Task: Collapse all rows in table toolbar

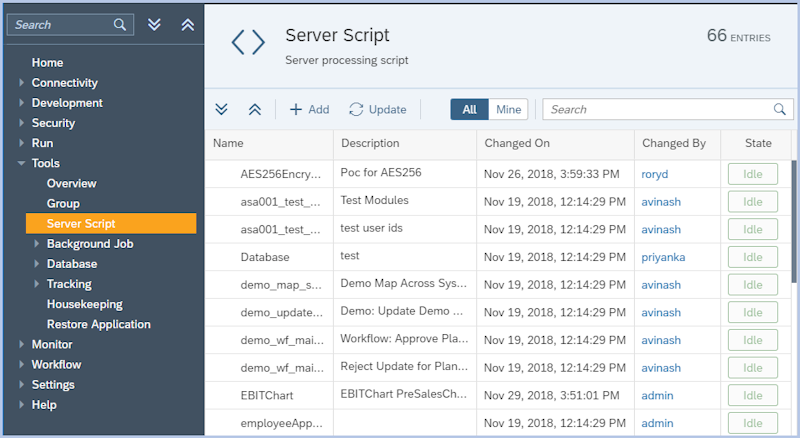Action: pos(254,109)
